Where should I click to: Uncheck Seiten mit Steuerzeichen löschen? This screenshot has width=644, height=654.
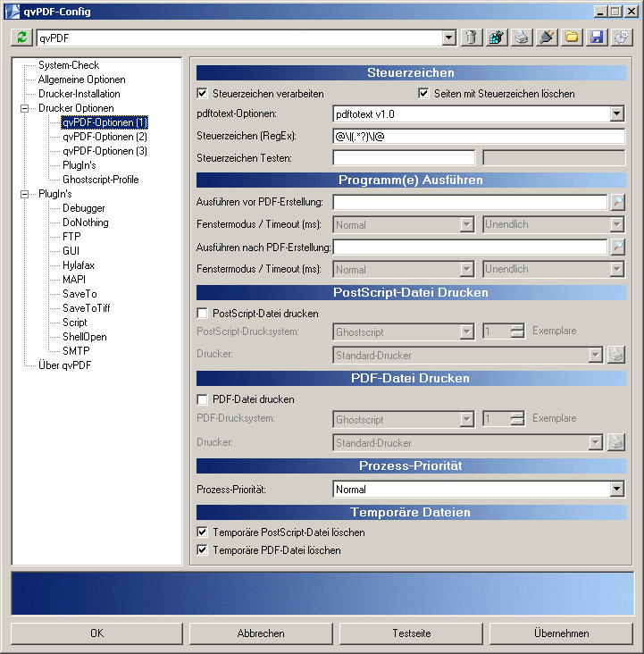tap(423, 94)
